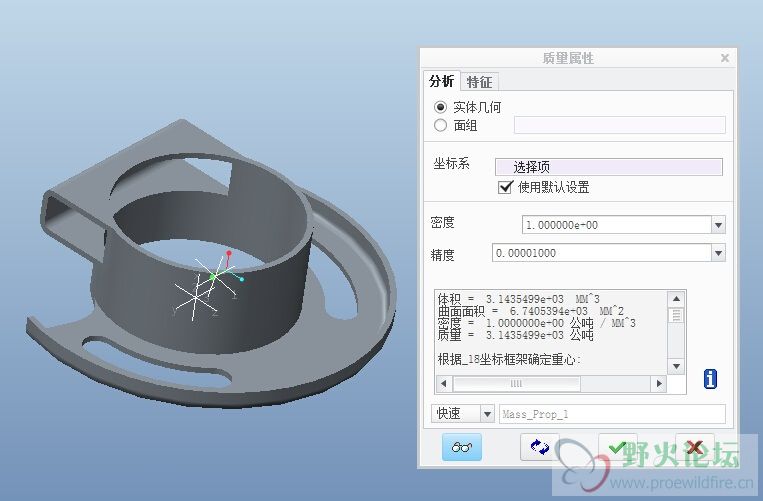The width and height of the screenshot is (763, 501).
Task: Accept the analysis with the green checkmark
Action: click(618, 447)
